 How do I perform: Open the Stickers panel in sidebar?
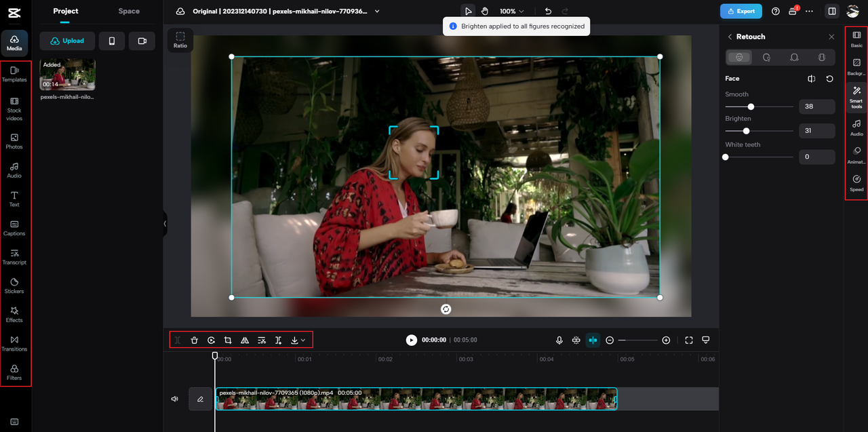click(x=14, y=285)
